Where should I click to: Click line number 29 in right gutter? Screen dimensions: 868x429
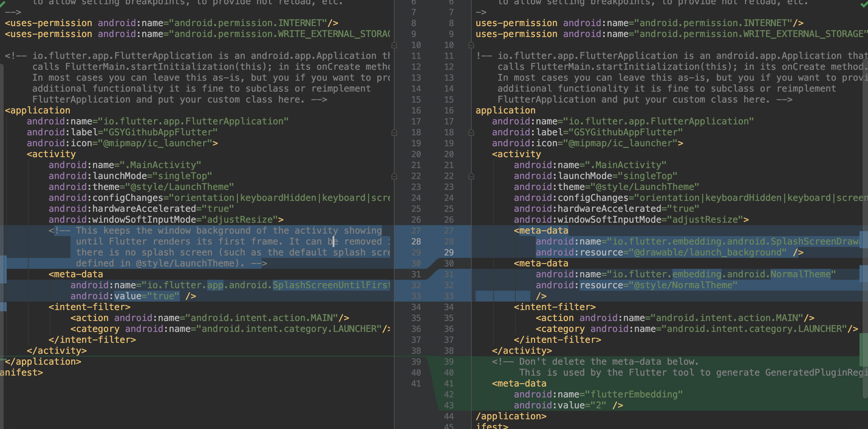click(x=449, y=252)
